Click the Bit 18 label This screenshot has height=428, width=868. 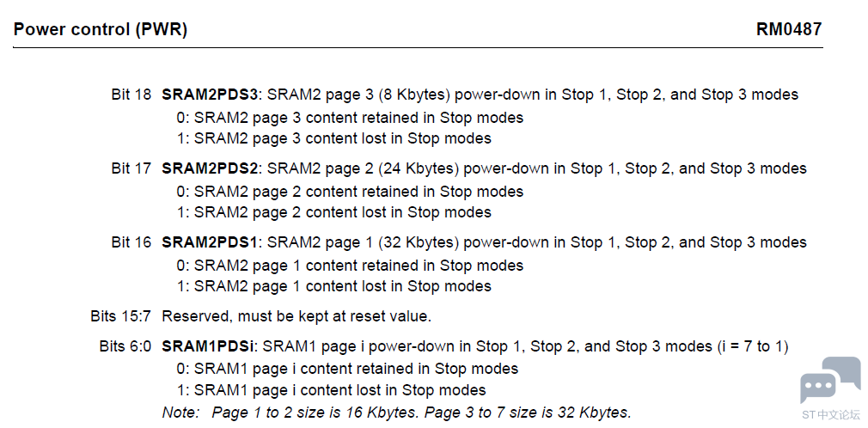coord(131,95)
